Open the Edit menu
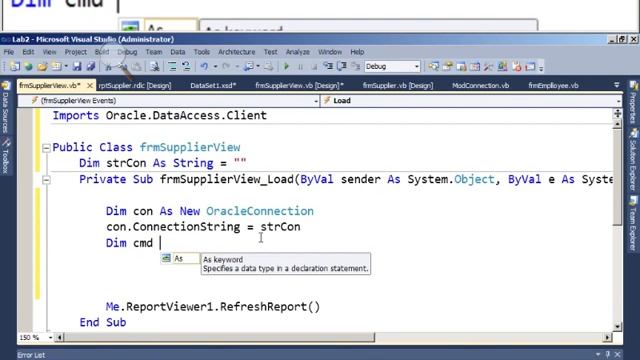The image size is (640, 360). tap(28, 52)
